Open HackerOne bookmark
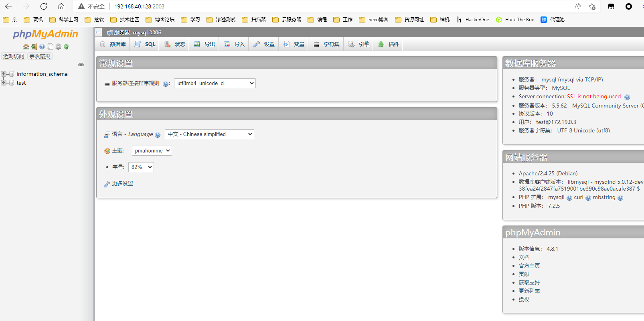Image resolution: width=644 pixels, height=321 pixels. pos(473,19)
